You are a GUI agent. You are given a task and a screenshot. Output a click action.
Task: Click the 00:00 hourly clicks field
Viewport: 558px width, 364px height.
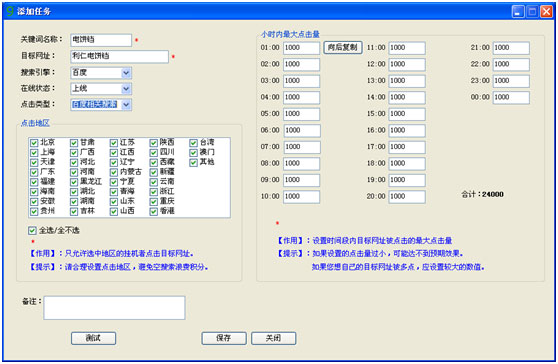(x=511, y=97)
